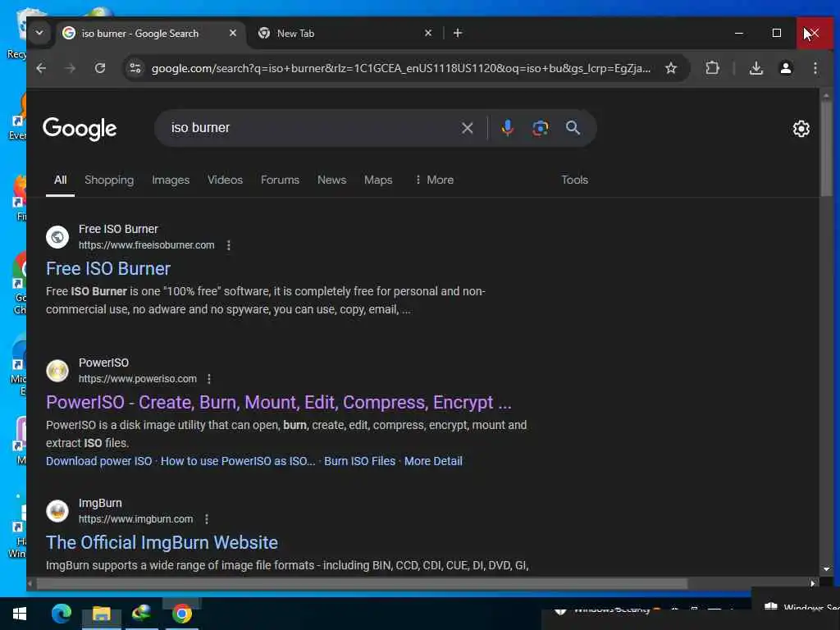The image size is (840, 630).
Task: Open The Official ImgBurn Website link
Action: (162, 543)
